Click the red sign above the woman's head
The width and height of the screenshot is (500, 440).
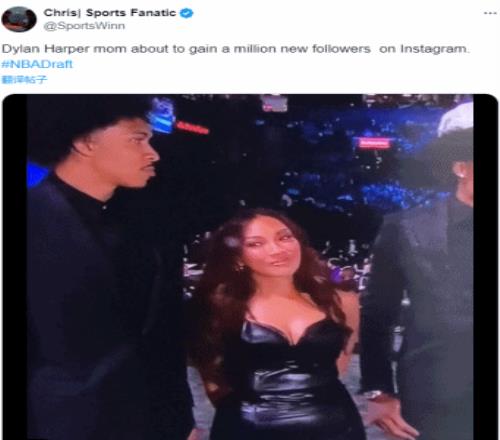coord(374,143)
